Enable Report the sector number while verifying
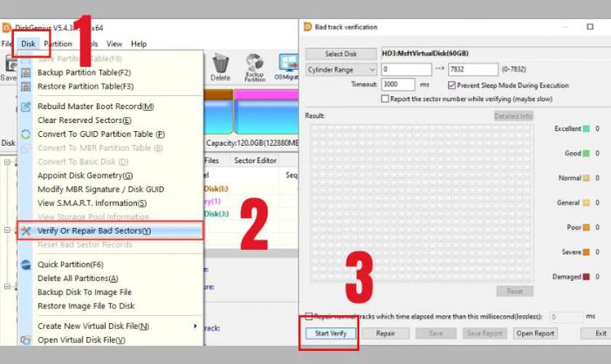 pyautogui.click(x=385, y=99)
